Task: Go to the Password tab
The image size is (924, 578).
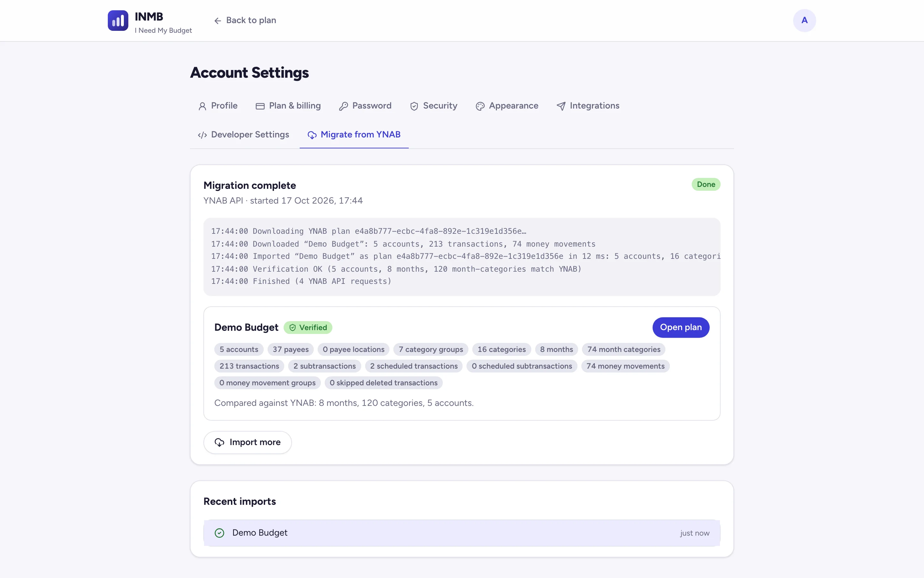Action: pos(365,106)
